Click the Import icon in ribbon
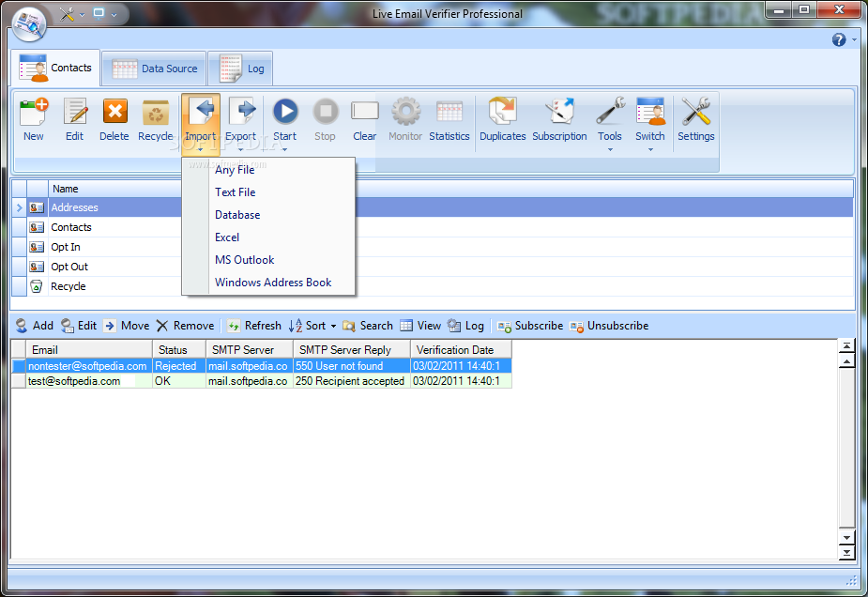 click(201, 112)
